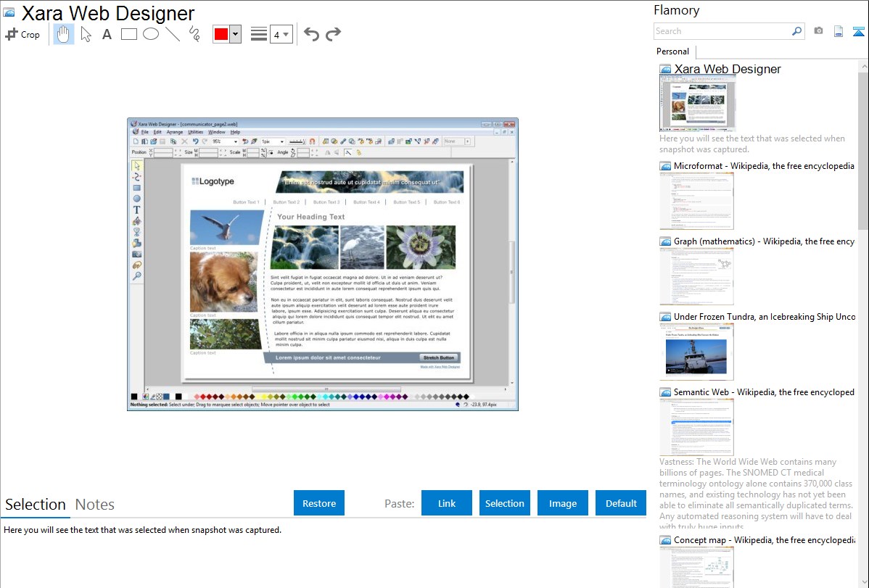
Task: Click the sidebar scrollbar down arrow
Action: [863, 582]
